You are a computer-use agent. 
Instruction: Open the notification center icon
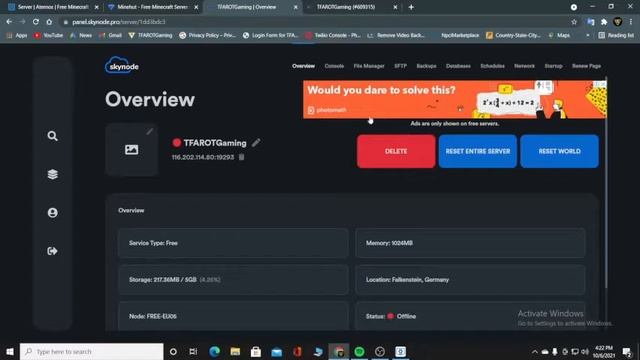tap(627, 351)
